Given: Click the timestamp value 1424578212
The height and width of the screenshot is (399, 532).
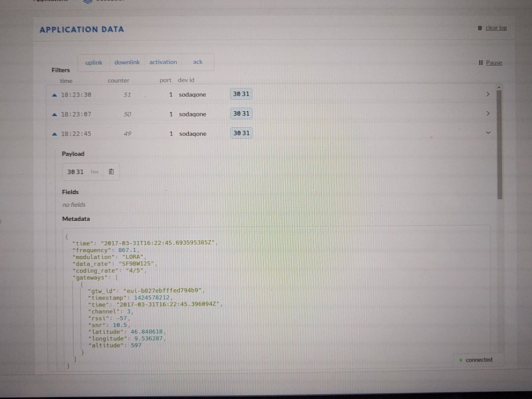Looking at the screenshot, I should click(152, 297).
